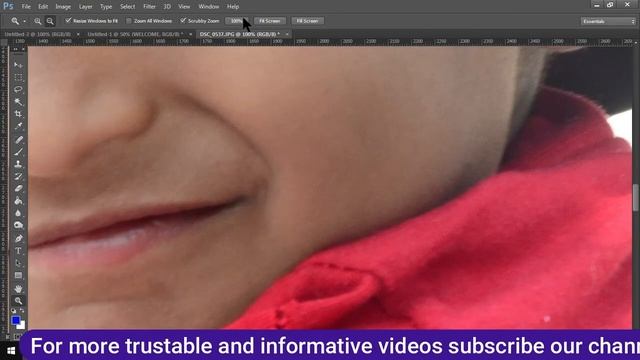
Task: Open the Essentials workspace dropdown
Action: tap(608, 21)
